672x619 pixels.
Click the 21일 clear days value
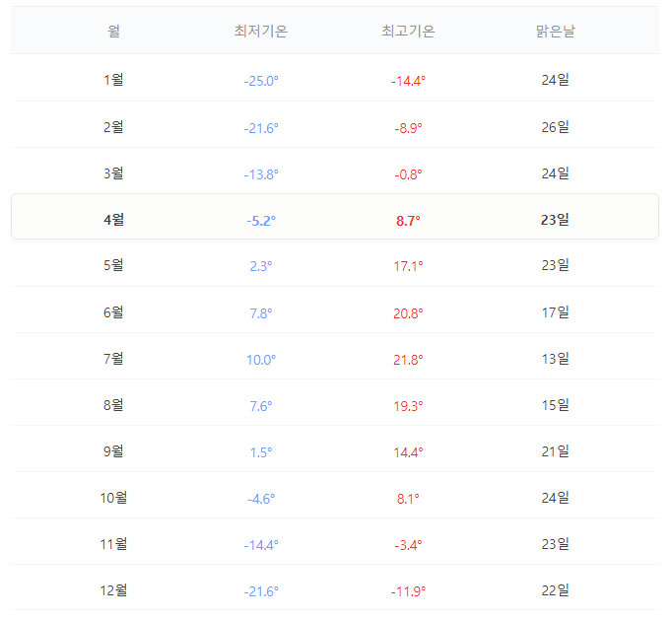(x=556, y=451)
